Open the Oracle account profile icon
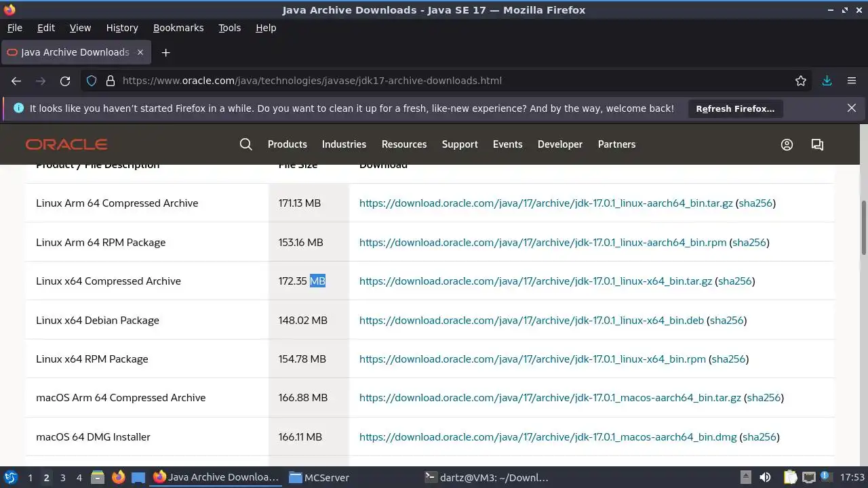 tap(787, 144)
